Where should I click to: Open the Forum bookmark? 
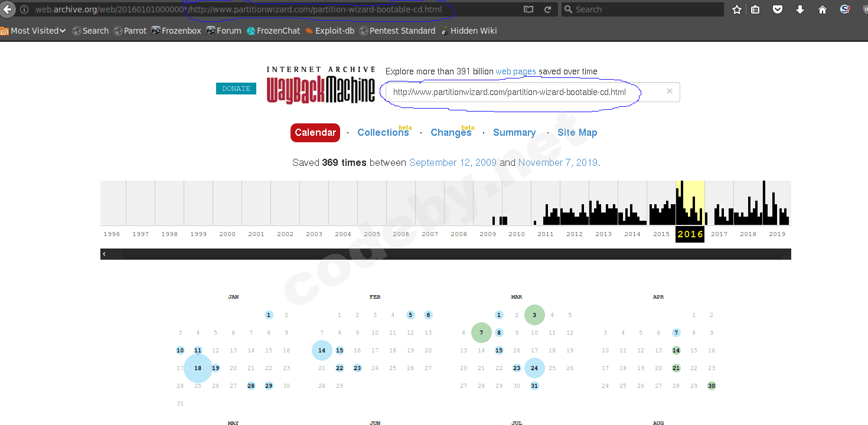pyautogui.click(x=224, y=31)
